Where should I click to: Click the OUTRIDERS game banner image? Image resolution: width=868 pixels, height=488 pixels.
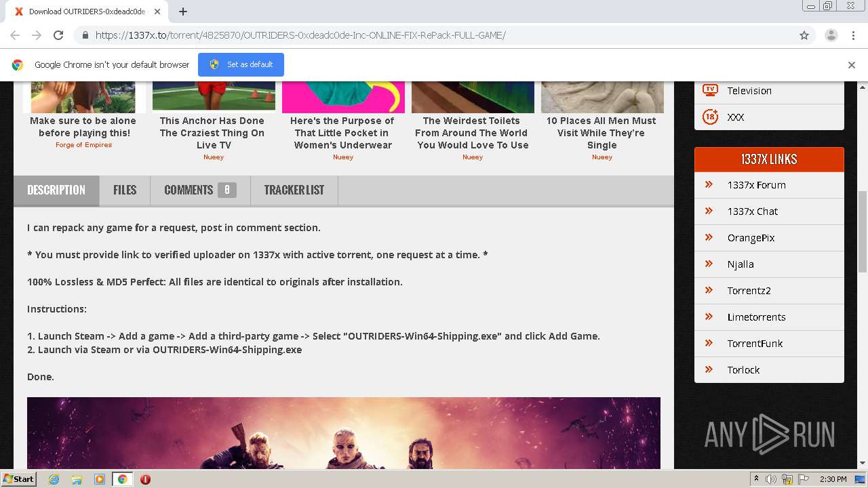(x=343, y=432)
